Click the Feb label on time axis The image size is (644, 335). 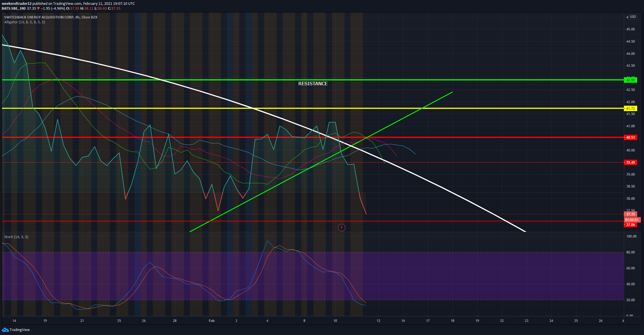point(212,321)
